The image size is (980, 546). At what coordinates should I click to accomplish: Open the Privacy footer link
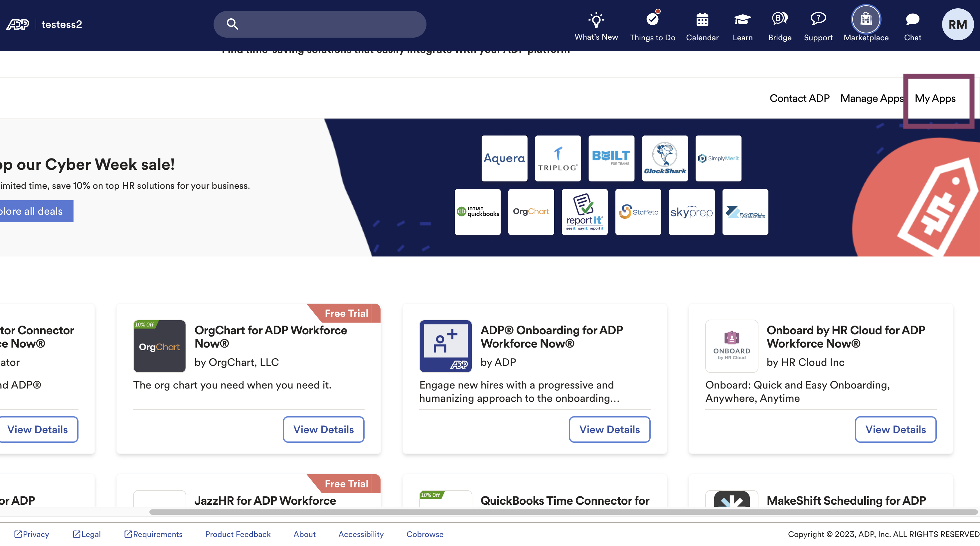coord(32,534)
